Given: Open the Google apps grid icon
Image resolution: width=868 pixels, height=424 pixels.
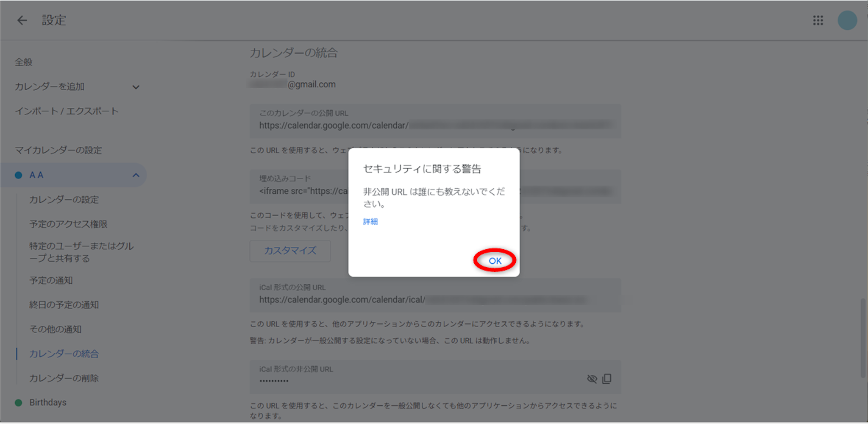Looking at the screenshot, I should click(x=818, y=20).
